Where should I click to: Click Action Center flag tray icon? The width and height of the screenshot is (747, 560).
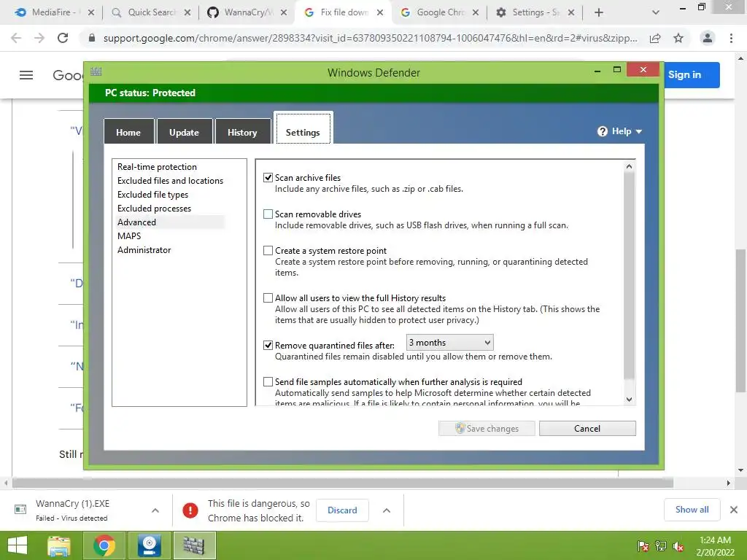point(643,546)
